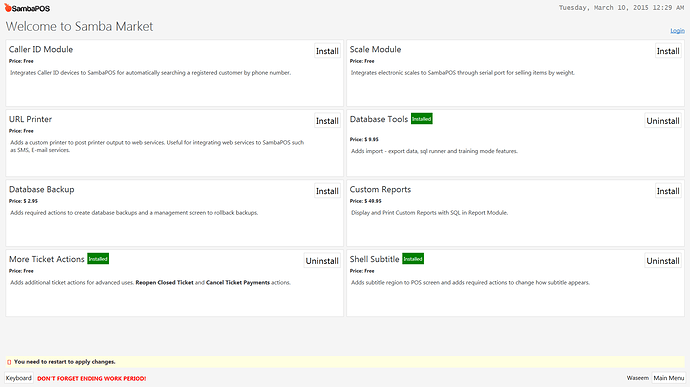The height and width of the screenshot is (387, 690).
Task: Select the More Ticket Actions title
Action: pos(47,259)
